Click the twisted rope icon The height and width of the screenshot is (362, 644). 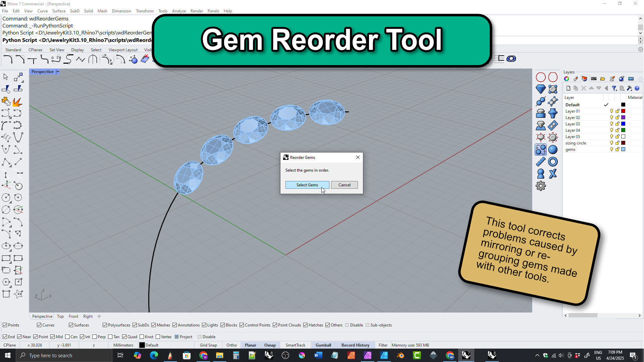540,162
